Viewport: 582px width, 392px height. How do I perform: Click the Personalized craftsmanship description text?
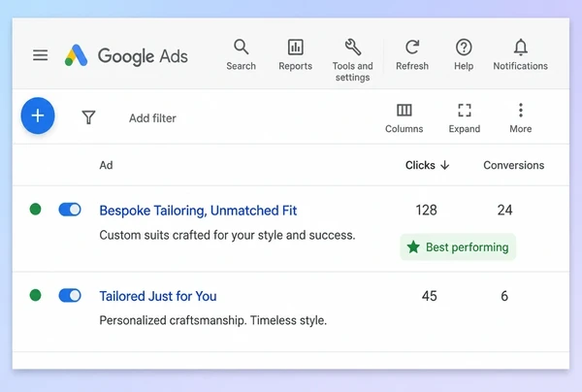pos(213,320)
